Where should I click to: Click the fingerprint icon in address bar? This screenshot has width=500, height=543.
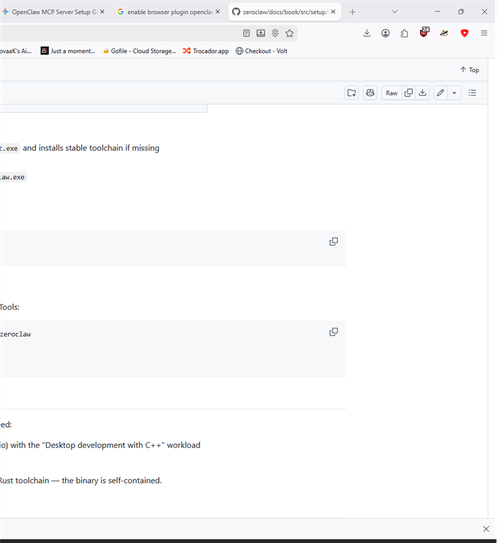coord(275,33)
